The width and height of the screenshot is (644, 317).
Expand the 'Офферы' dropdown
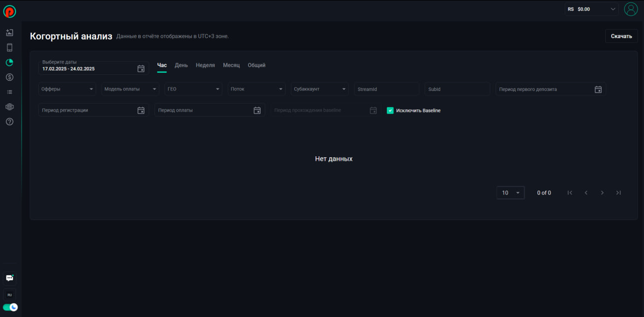(67, 89)
